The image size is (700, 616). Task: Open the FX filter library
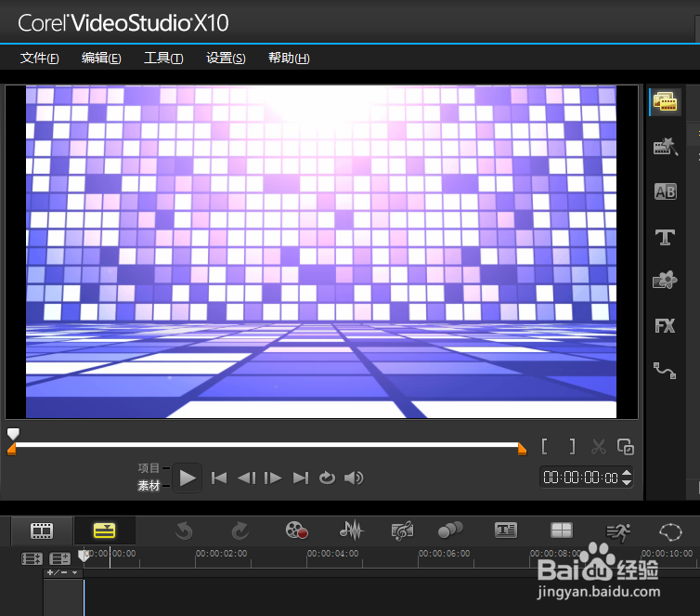tap(665, 325)
